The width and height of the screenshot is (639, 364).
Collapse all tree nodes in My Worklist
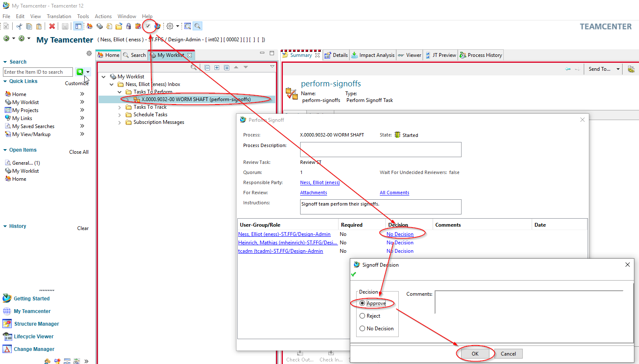point(207,67)
